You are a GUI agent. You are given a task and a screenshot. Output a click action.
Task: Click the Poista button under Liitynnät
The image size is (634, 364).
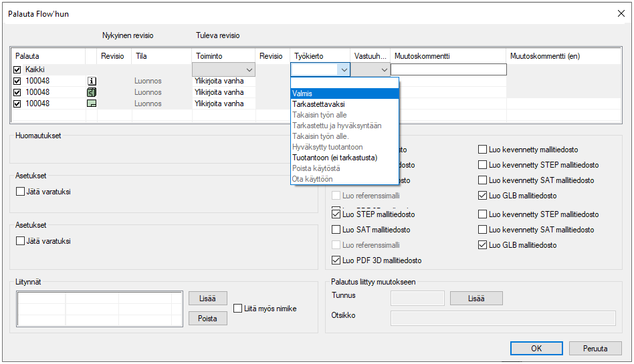pos(207,319)
